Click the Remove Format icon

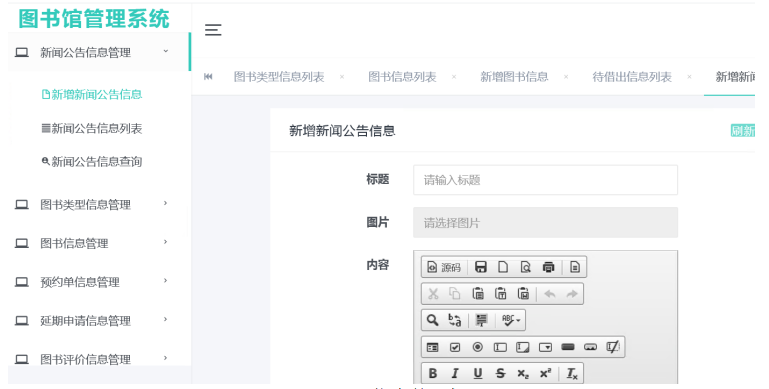[572, 374]
